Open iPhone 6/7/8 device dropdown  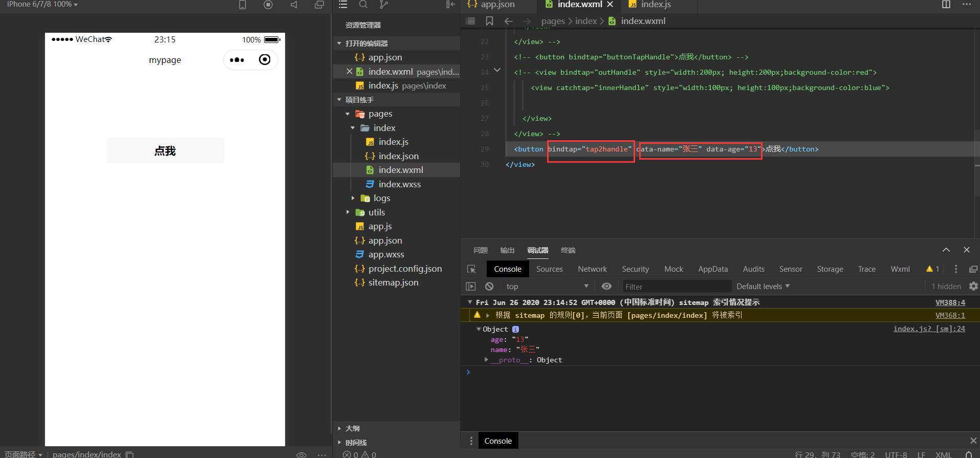(42, 4)
